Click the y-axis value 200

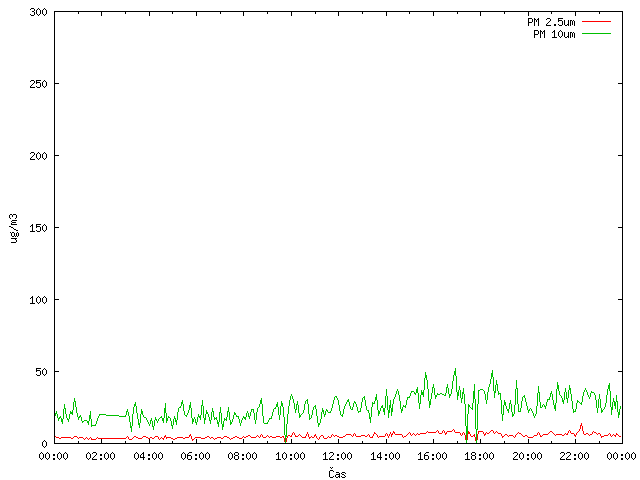coord(38,156)
